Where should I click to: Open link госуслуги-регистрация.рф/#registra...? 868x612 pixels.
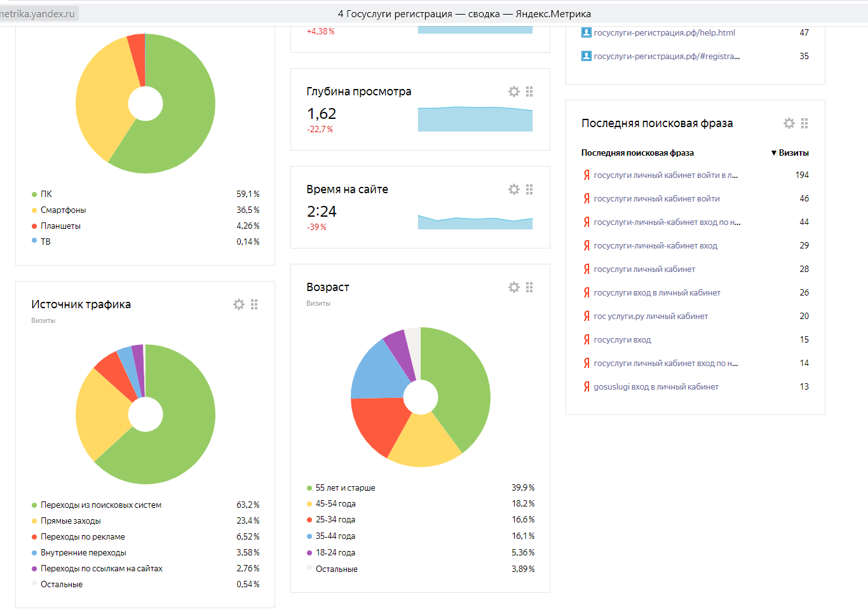click(x=667, y=56)
